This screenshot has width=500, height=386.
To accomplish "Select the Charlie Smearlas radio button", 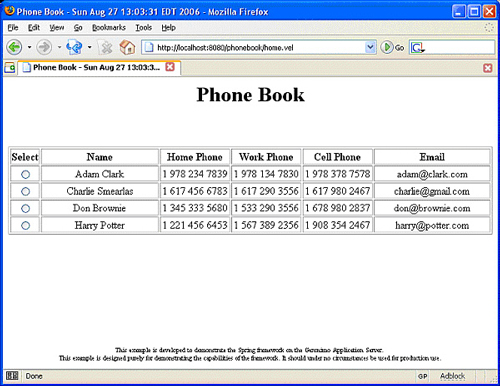I will pyautogui.click(x=25, y=191).
